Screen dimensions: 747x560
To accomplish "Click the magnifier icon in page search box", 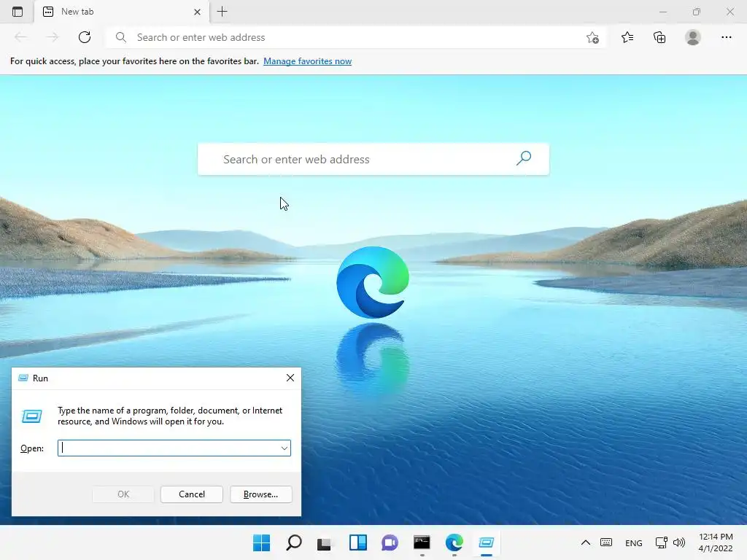I will [524, 158].
